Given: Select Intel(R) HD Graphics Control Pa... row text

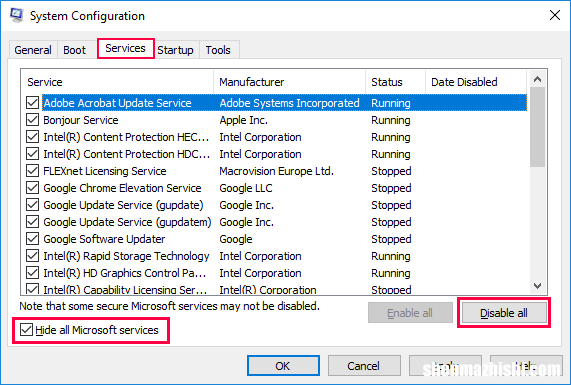Looking at the screenshot, I should pos(125,273).
